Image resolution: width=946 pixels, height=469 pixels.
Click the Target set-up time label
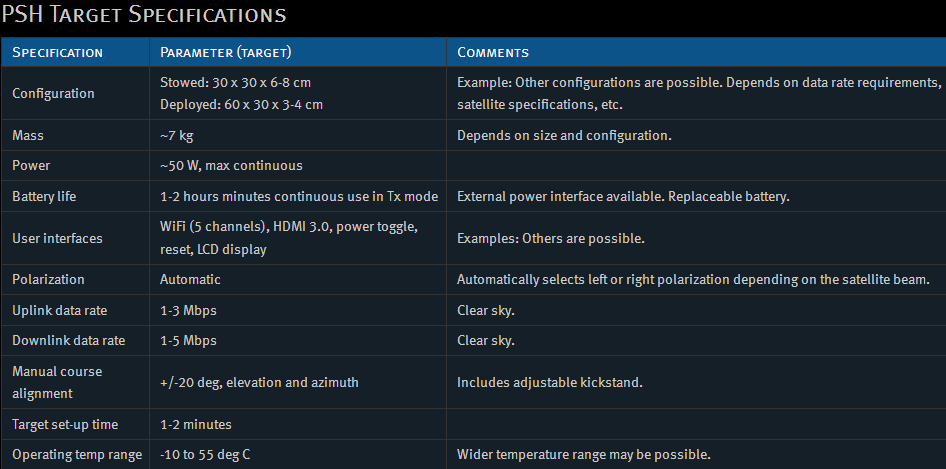click(65, 424)
